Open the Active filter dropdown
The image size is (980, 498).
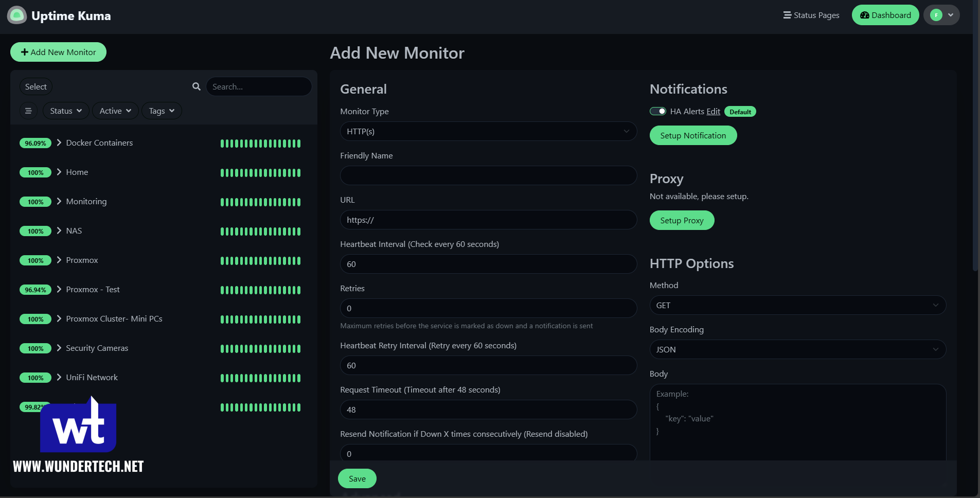pyautogui.click(x=115, y=111)
